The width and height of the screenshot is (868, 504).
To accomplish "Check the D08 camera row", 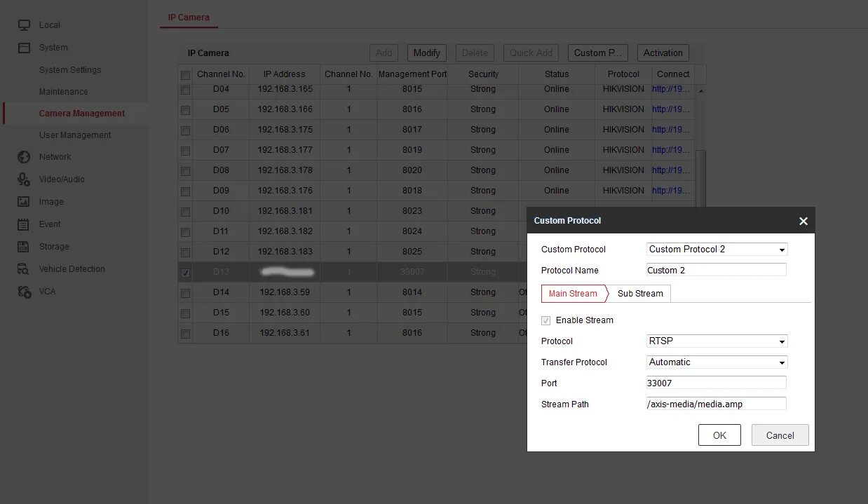I will [185, 171].
